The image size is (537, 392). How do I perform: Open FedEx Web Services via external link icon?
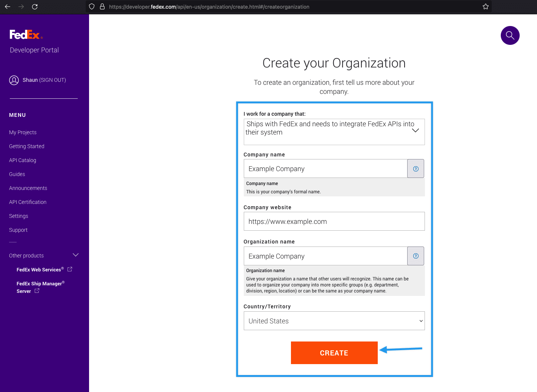[70, 269]
